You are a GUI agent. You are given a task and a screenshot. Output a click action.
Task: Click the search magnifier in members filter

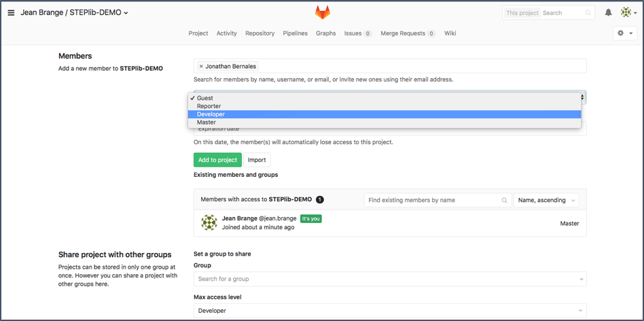pos(505,201)
